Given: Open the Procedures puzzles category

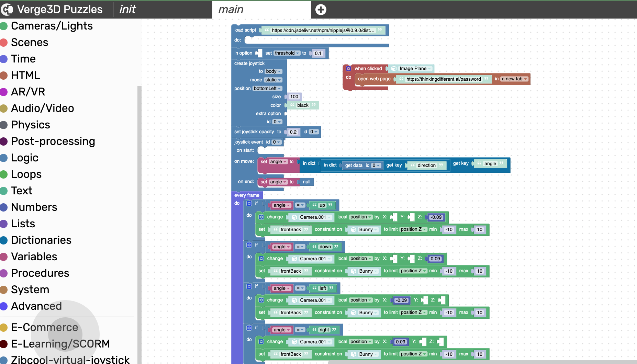Looking at the screenshot, I should [40, 273].
